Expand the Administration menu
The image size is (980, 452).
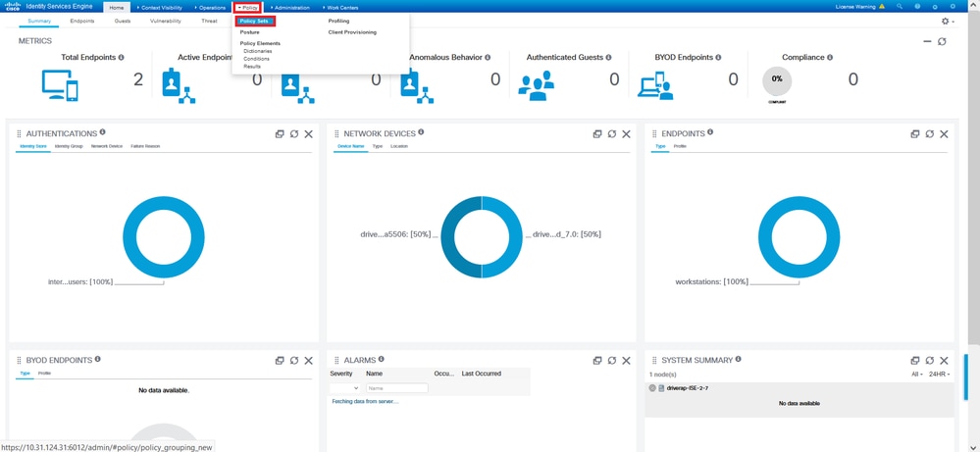pyautogui.click(x=290, y=8)
